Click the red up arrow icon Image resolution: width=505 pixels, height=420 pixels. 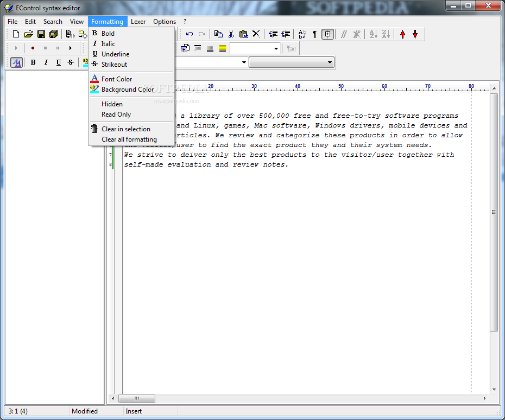coord(402,34)
